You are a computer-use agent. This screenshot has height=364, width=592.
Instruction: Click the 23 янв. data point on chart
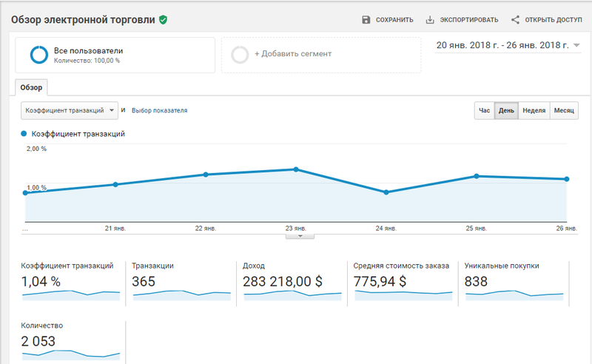tap(296, 169)
